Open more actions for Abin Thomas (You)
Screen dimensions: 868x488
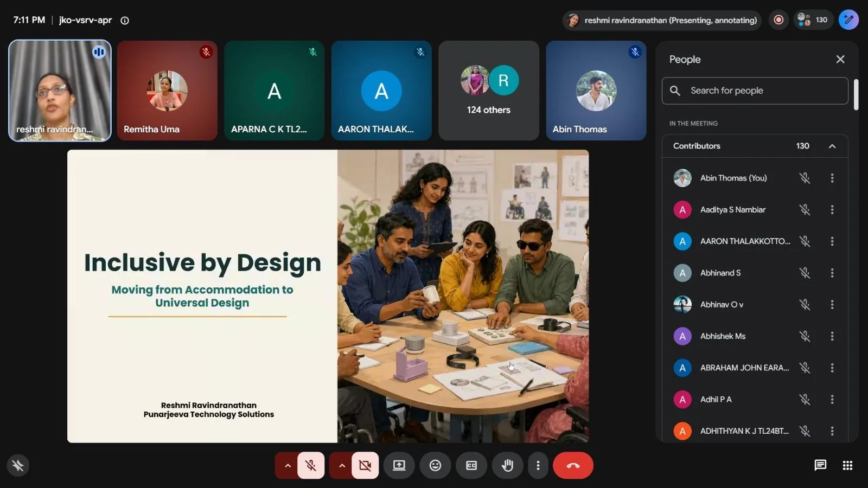coord(832,178)
